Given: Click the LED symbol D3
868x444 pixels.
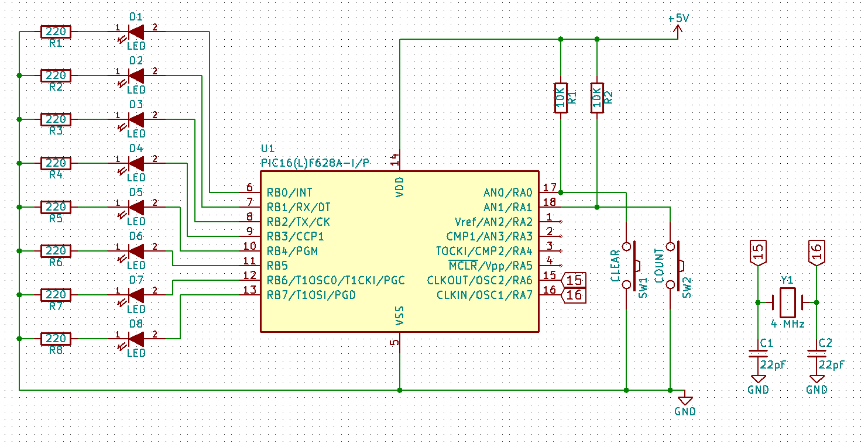Looking at the screenshot, I should pyautogui.click(x=136, y=119).
